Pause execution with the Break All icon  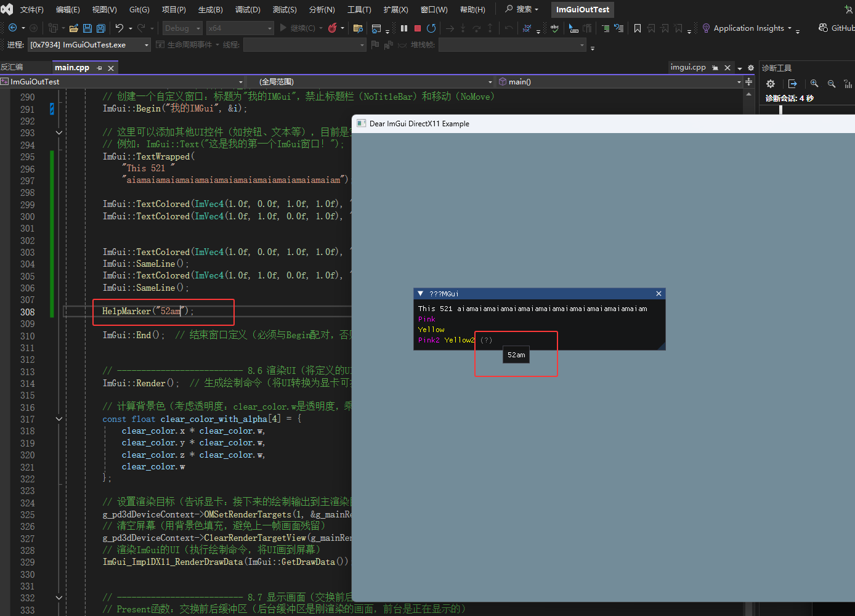403,28
